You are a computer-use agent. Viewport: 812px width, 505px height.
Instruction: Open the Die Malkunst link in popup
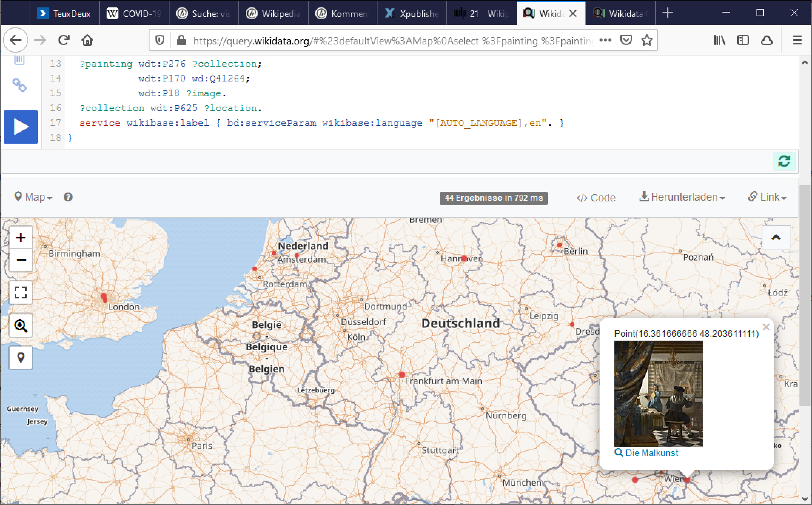point(651,453)
